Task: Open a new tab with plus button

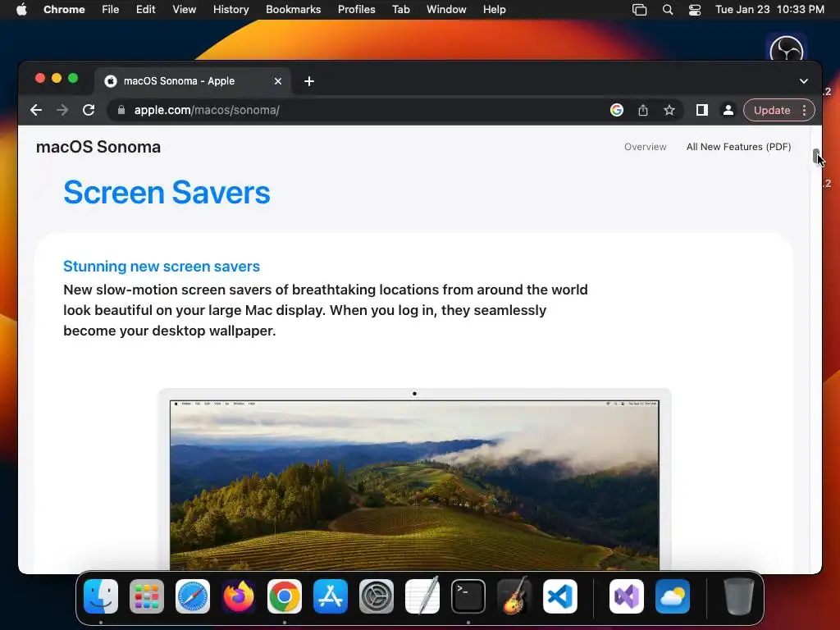Action: 309,81
